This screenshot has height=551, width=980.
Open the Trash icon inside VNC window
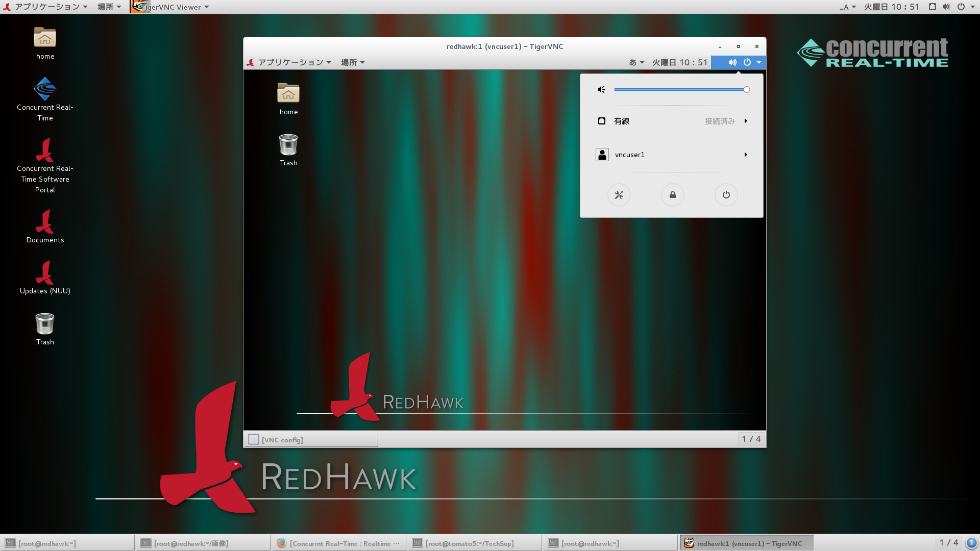tap(288, 145)
